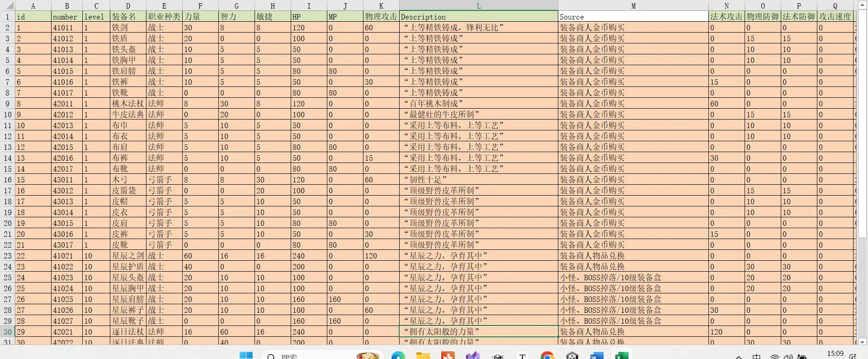Image resolution: width=868 pixels, height=359 pixels.
Task: Select cell containing '逐日法杖'
Action: pyautogui.click(x=128, y=331)
